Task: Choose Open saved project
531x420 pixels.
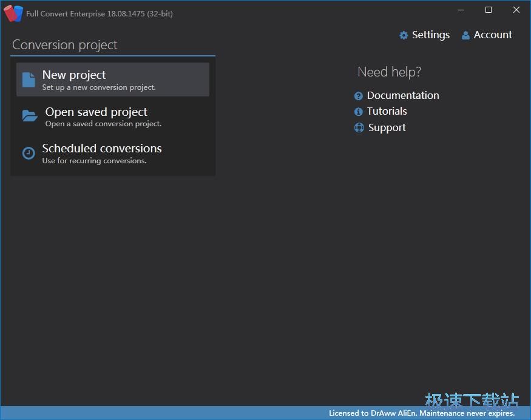Action: (96, 112)
